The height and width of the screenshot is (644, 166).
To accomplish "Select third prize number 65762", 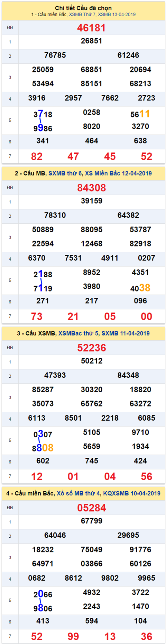I will pos(92,404).
